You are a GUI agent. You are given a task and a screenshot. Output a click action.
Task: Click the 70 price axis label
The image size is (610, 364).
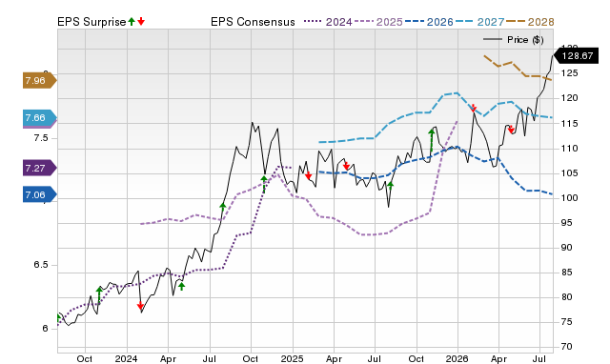pyautogui.click(x=566, y=347)
